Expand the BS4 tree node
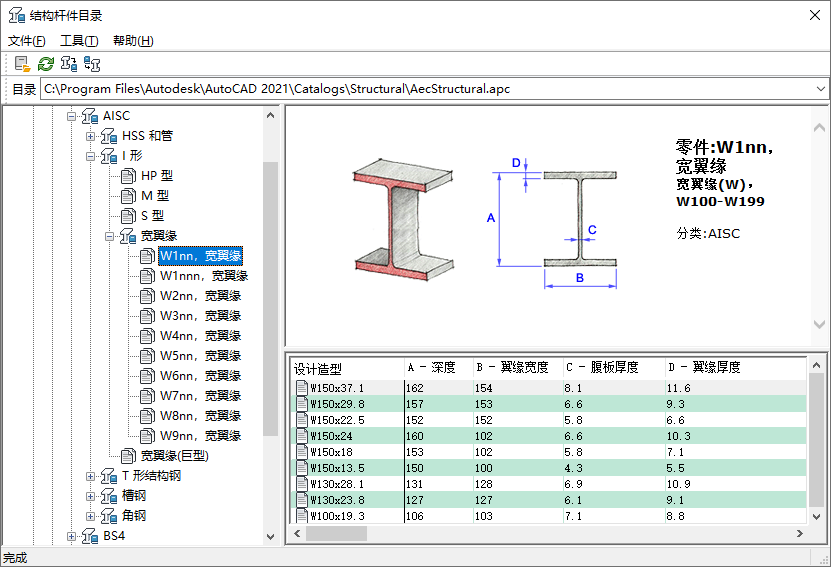This screenshot has height=567, width=831. click(x=72, y=536)
